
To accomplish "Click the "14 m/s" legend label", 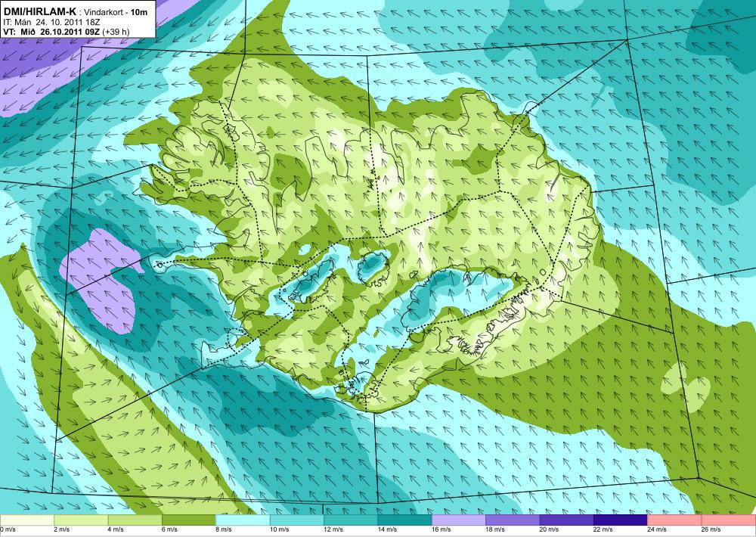I will coord(387,529).
